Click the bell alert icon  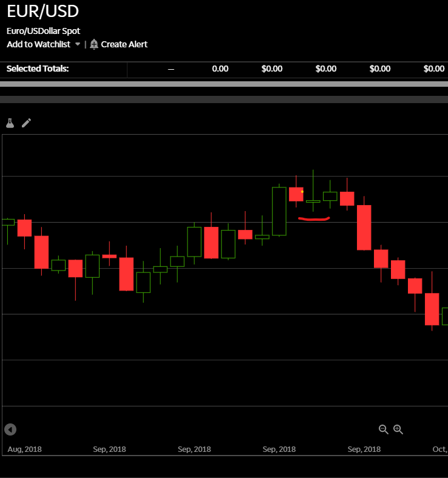click(94, 44)
